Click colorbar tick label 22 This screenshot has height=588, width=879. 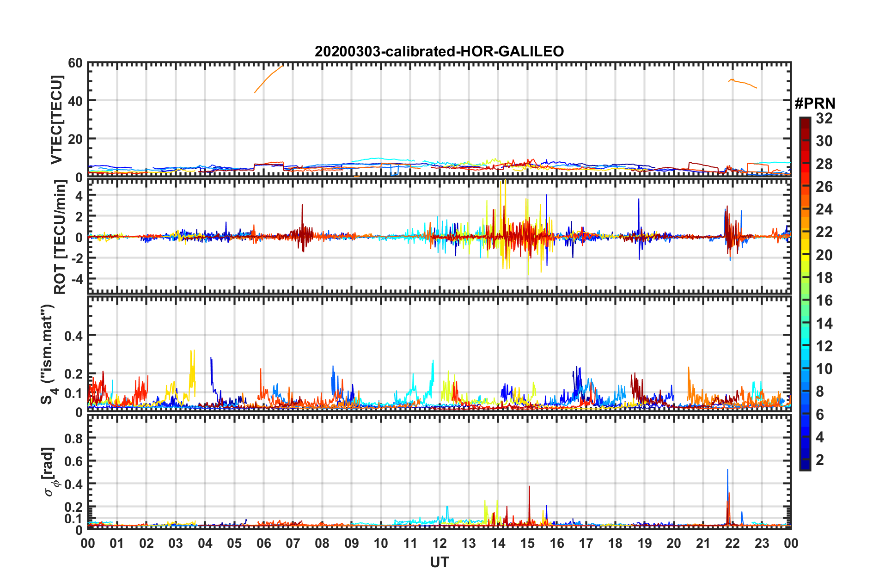coord(824,232)
